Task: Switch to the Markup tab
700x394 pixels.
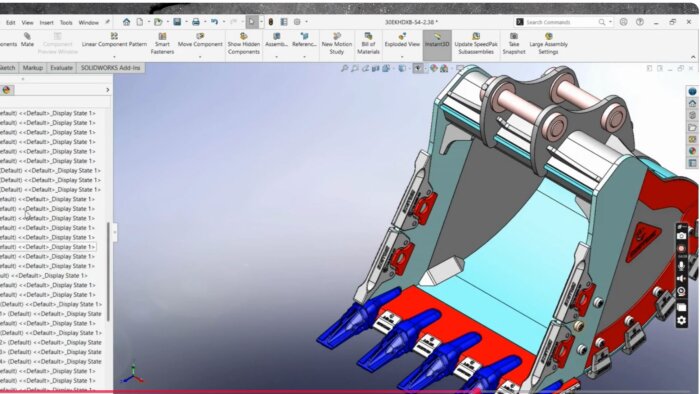Action: click(33, 68)
